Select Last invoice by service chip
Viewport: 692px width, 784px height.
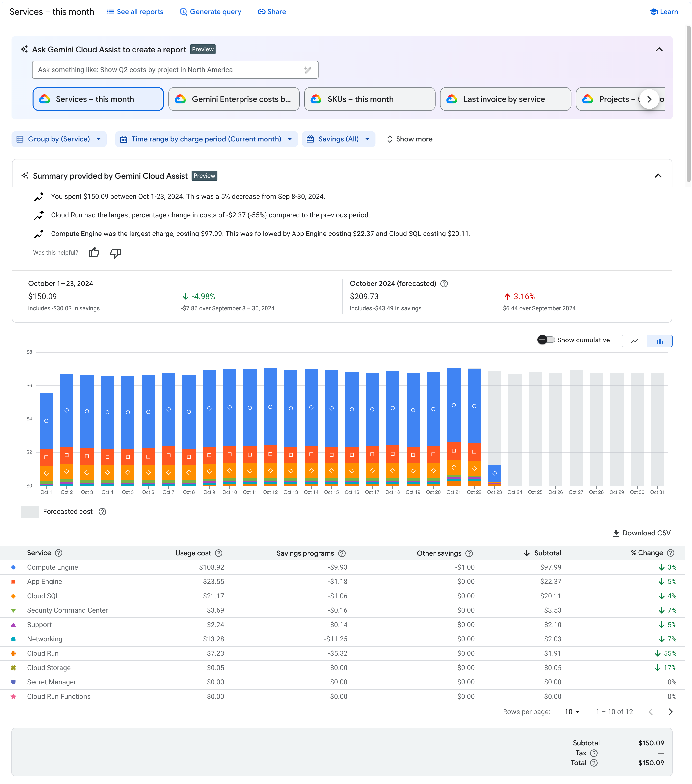[x=506, y=99]
